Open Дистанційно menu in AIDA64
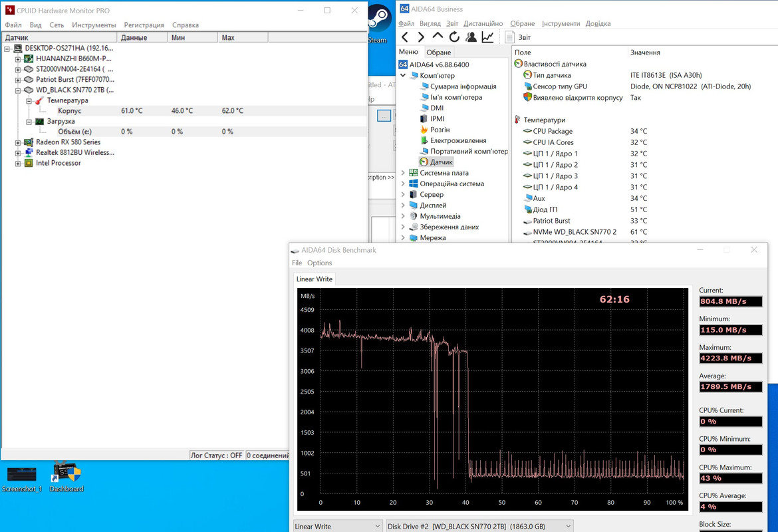Image resolution: width=778 pixels, height=532 pixels. pos(483,23)
